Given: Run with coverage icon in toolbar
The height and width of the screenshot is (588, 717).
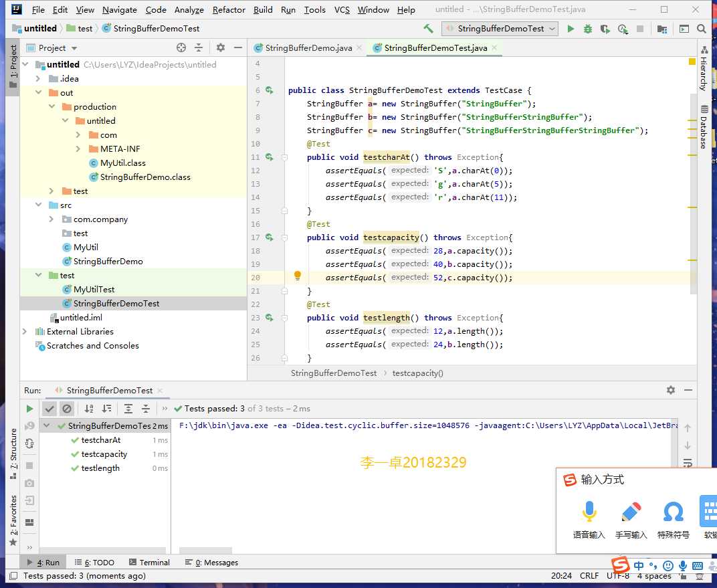Looking at the screenshot, I should coord(605,29).
